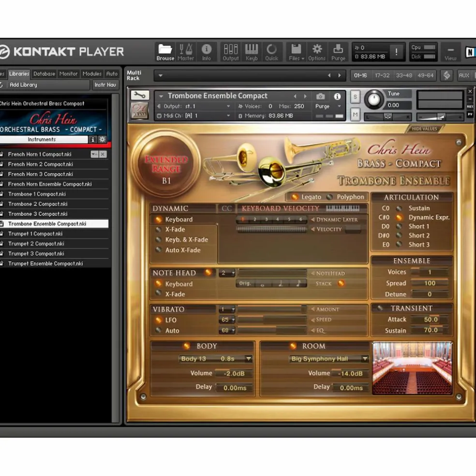Click the vibrato Amount slider
The width and height of the screenshot is (476, 476).
[x=272, y=309]
